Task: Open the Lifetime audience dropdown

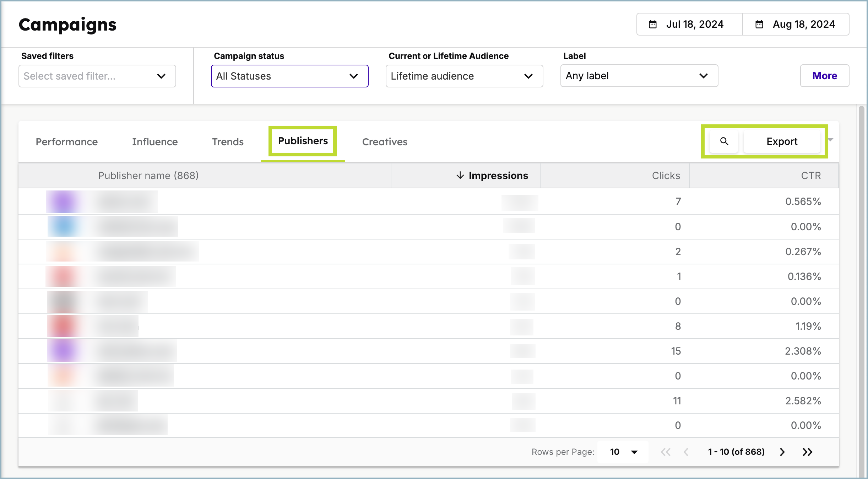Action: (x=464, y=76)
